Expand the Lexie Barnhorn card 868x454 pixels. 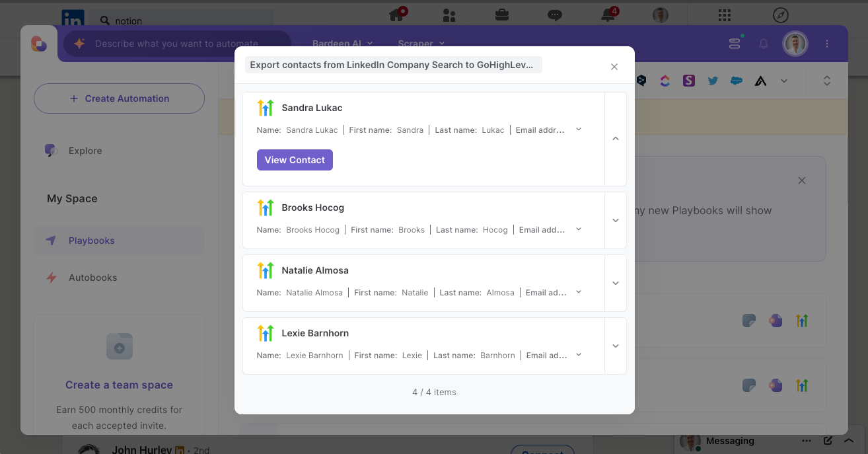(x=616, y=346)
